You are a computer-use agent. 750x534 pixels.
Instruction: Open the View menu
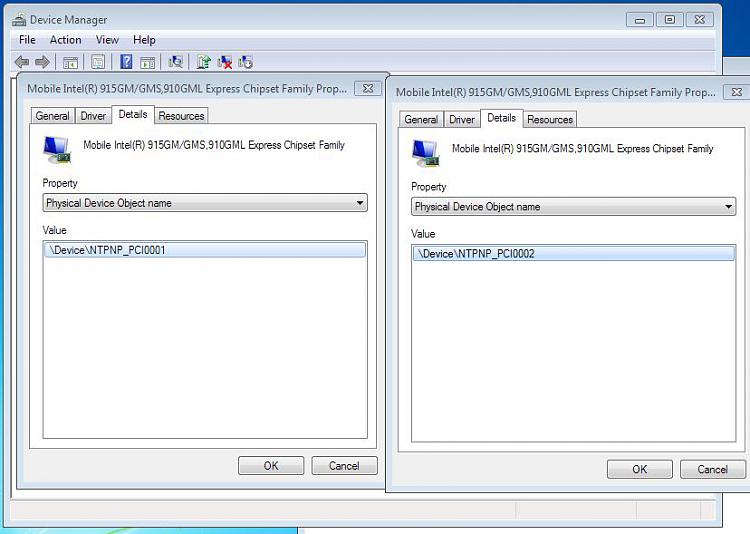107,40
